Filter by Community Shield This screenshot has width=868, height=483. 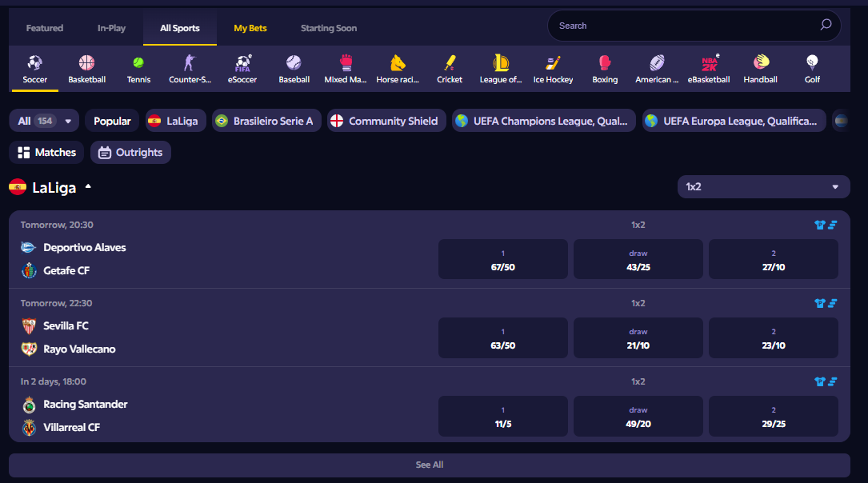click(386, 121)
